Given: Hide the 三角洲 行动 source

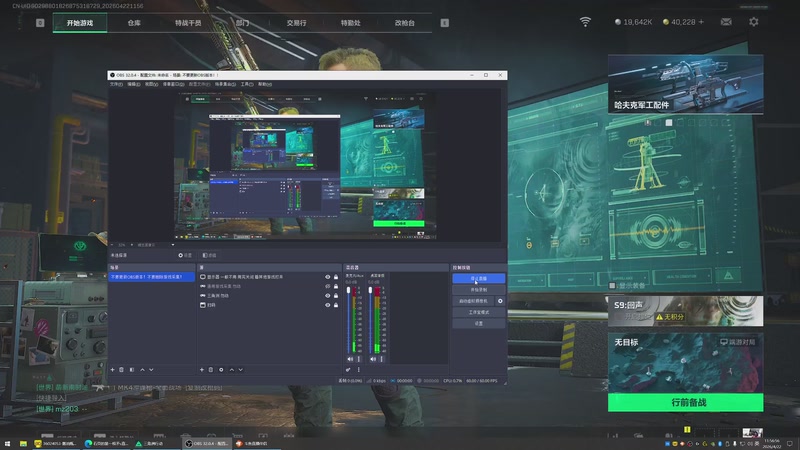Looking at the screenshot, I should tap(328, 295).
